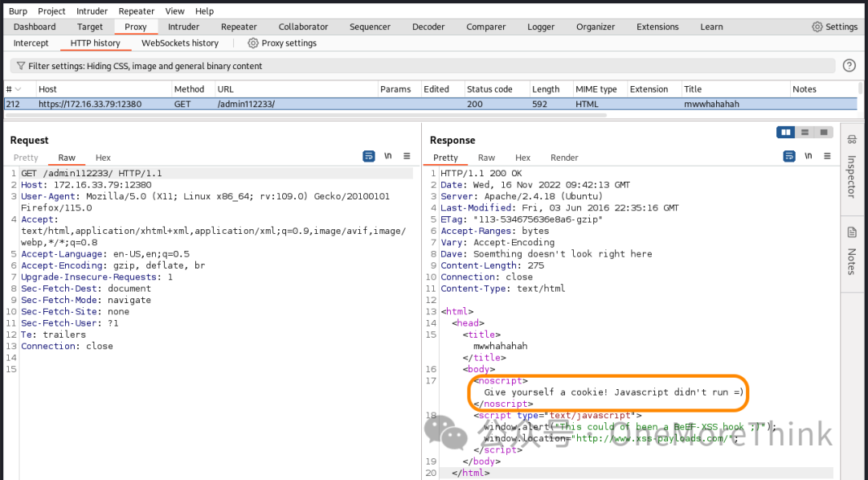
Task: Open Response pane hamburger options menu
Action: [827, 156]
